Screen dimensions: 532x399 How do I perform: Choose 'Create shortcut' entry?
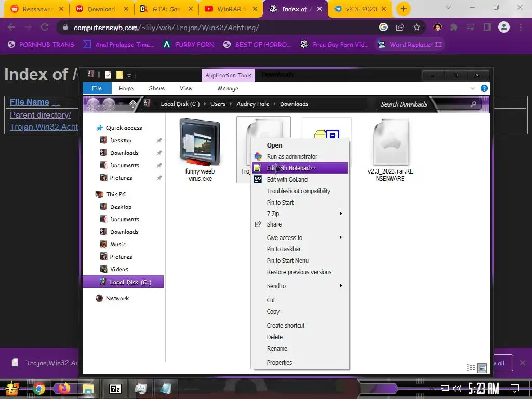pyautogui.click(x=300, y=325)
